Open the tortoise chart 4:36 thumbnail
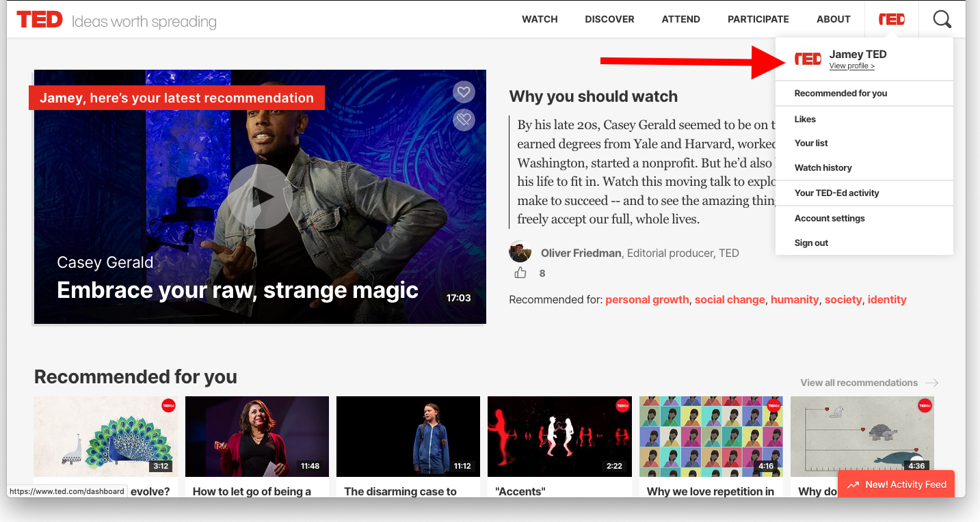Image resolution: width=980 pixels, height=522 pixels. 862,437
